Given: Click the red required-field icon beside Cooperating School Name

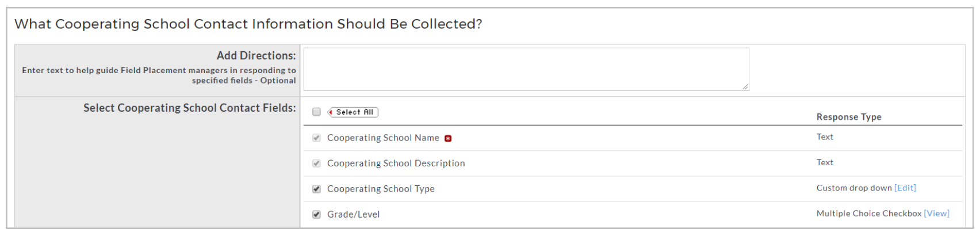Looking at the screenshot, I should point(448,138).
